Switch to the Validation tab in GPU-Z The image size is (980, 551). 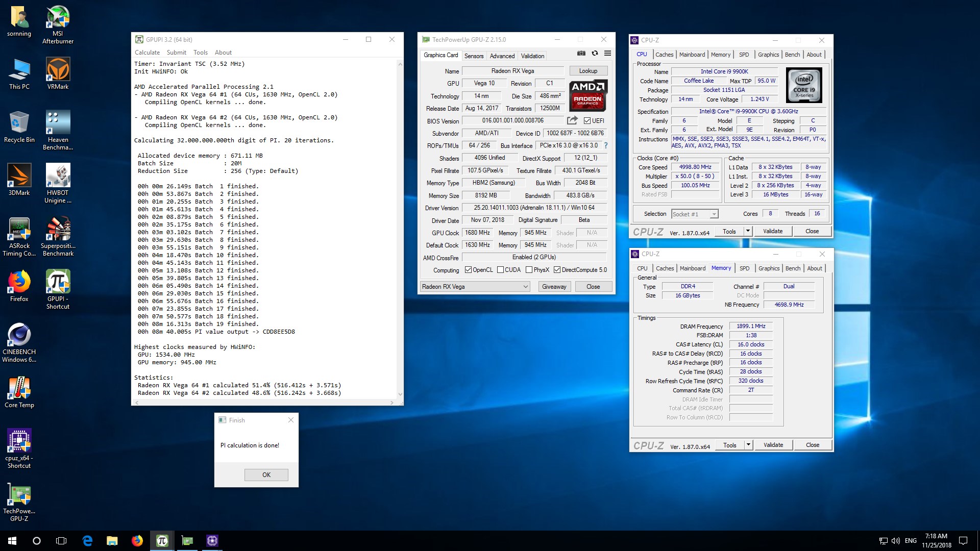[x=532, y=56]
